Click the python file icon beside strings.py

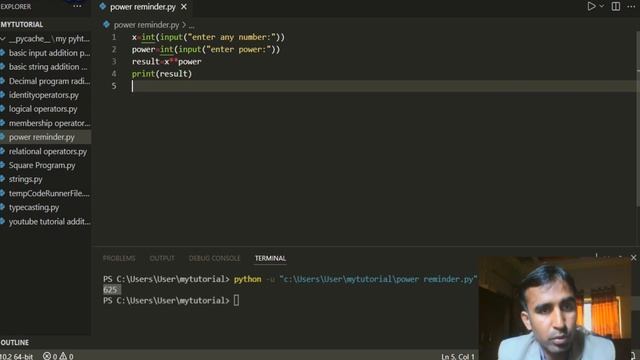2,179
